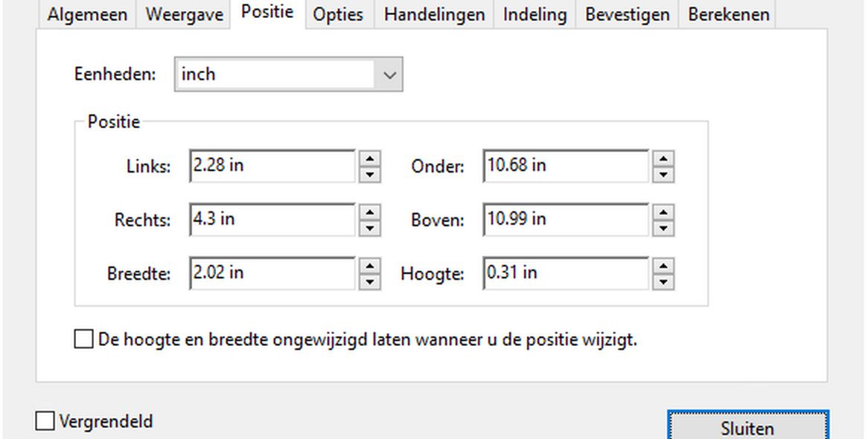Go to the Handelingen tab
868x439 pixels.
434,15
